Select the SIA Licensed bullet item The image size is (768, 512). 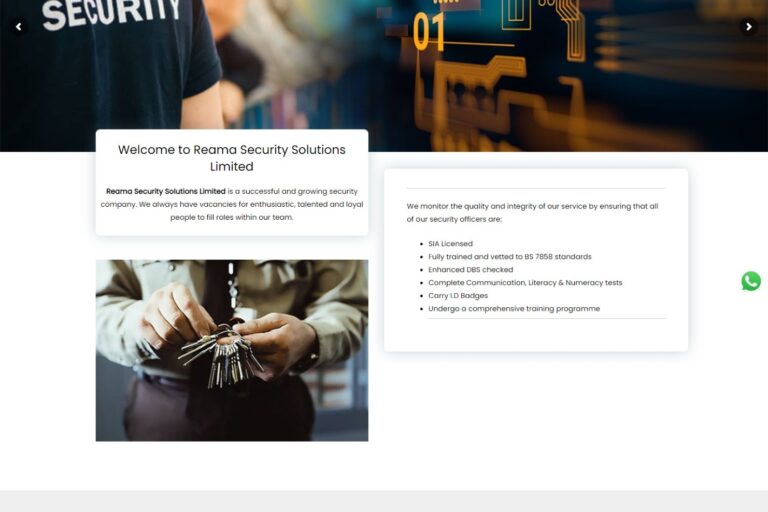click(x=450, y=244)
